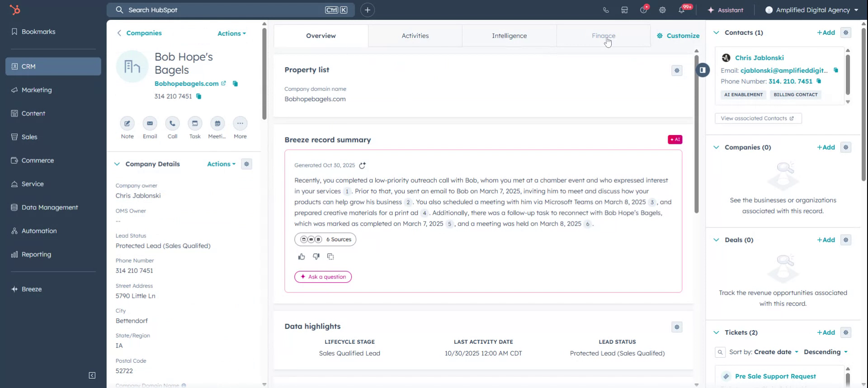Collapse the Companies (0) section
This screenshot has width=868, height=388.
click(716, 147)
